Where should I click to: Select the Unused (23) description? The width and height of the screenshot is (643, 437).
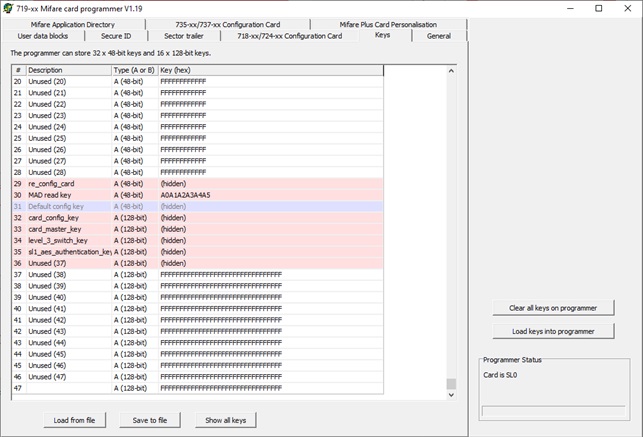point(47,116)
